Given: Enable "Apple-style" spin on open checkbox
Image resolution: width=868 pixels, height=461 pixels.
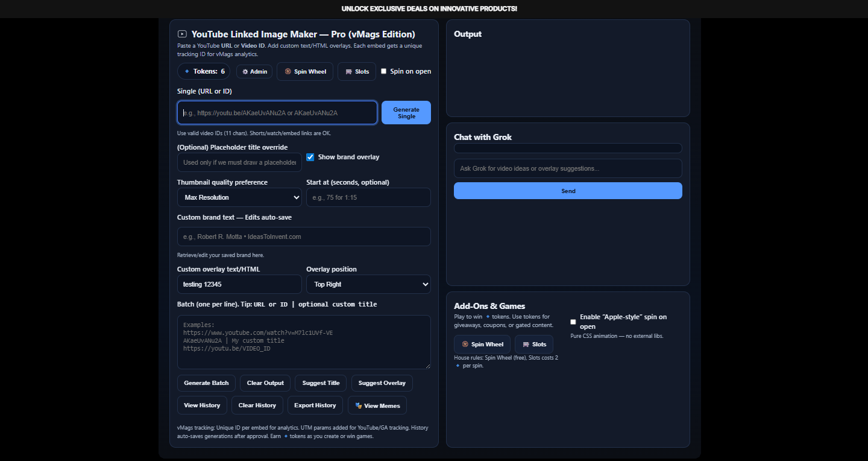Looking at the screenshot, I should tap(573, 322).
